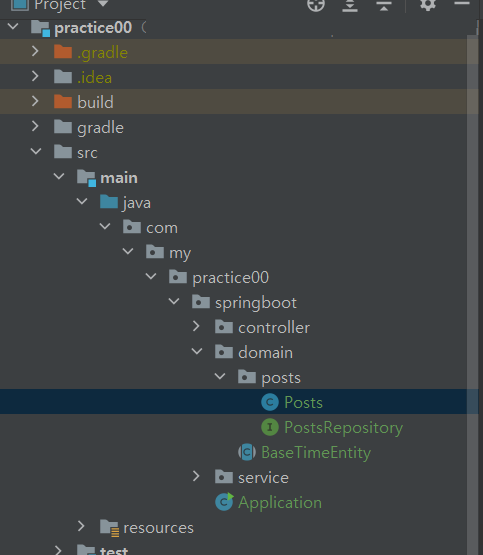The height and width of the screenshot is (555, 483).
Task: Click the domain package icon
Action: click(x=224, y=351)
